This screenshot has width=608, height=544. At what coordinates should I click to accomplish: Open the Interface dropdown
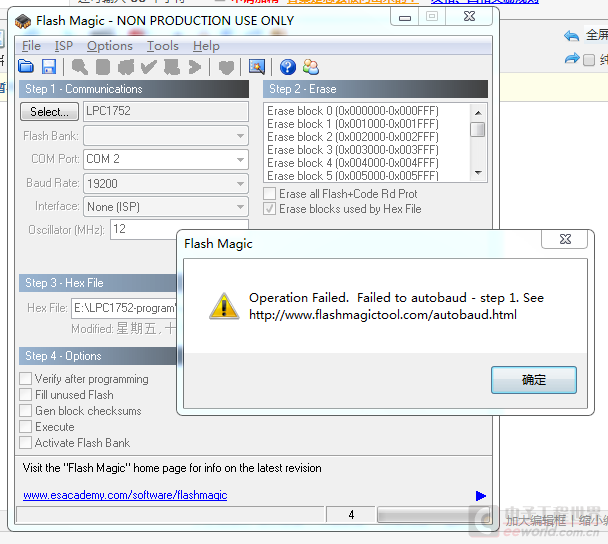[240, 207]
